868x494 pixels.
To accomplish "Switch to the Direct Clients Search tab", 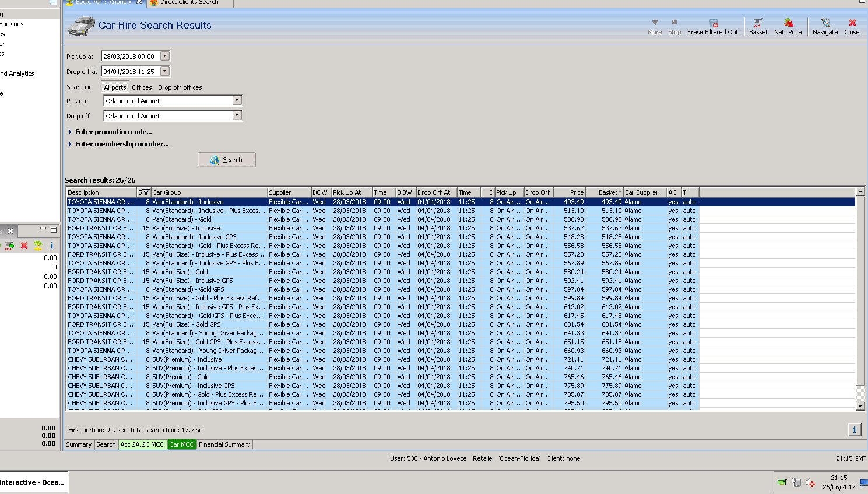I will click(x=189, y=3).
